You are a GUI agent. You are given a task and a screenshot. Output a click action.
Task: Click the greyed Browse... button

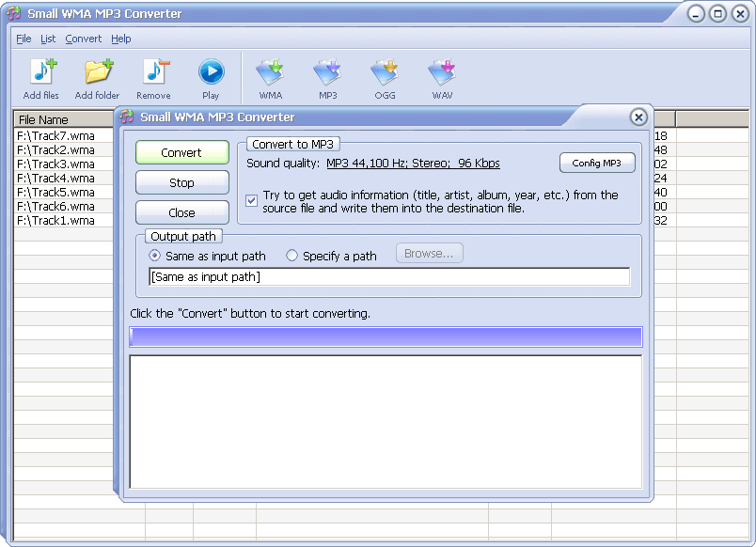click(429, 254)
